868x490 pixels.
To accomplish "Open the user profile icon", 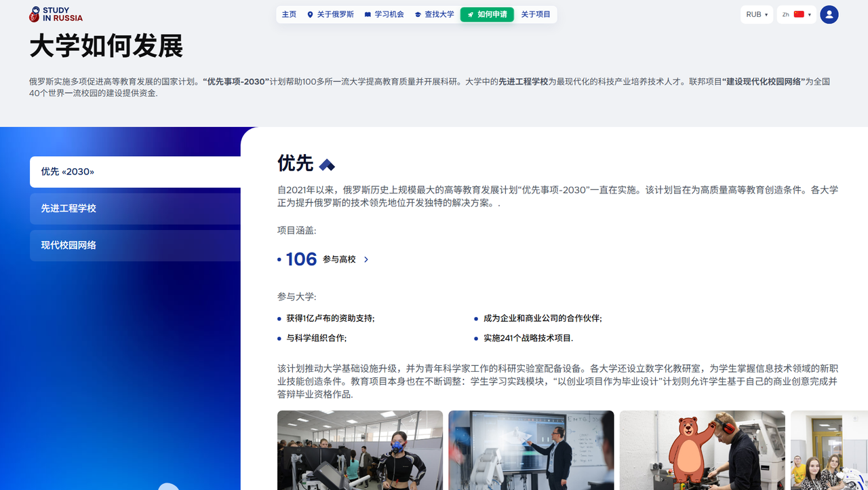I will [829, 14].
